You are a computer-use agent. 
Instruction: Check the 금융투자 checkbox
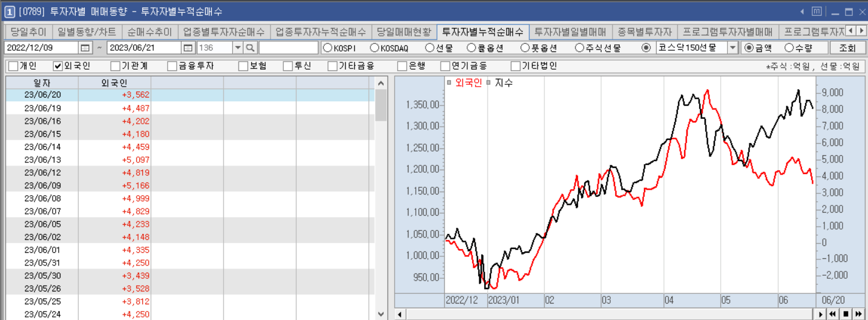tap(172, 66)
